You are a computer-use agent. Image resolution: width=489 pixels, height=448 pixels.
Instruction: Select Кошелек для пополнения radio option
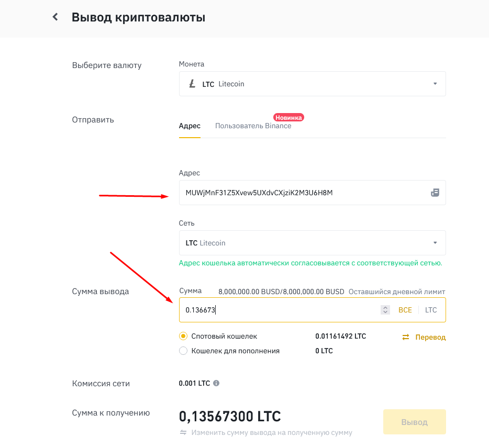[183, 351]
